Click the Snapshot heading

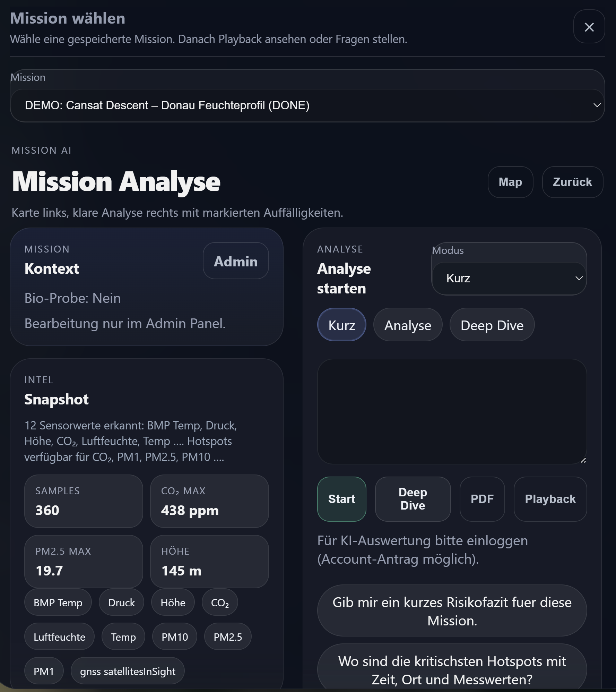(57, 399)
